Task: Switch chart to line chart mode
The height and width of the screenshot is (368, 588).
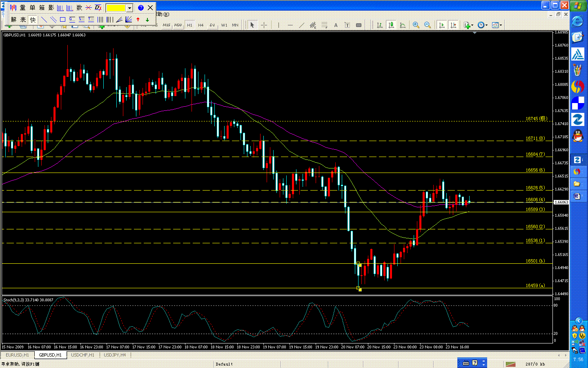Action: click(403, 25)
